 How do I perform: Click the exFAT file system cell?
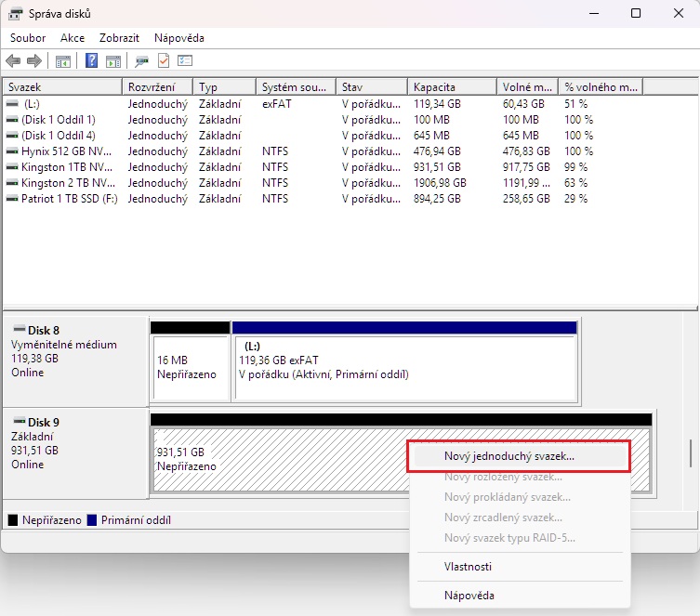click(277, 104)
